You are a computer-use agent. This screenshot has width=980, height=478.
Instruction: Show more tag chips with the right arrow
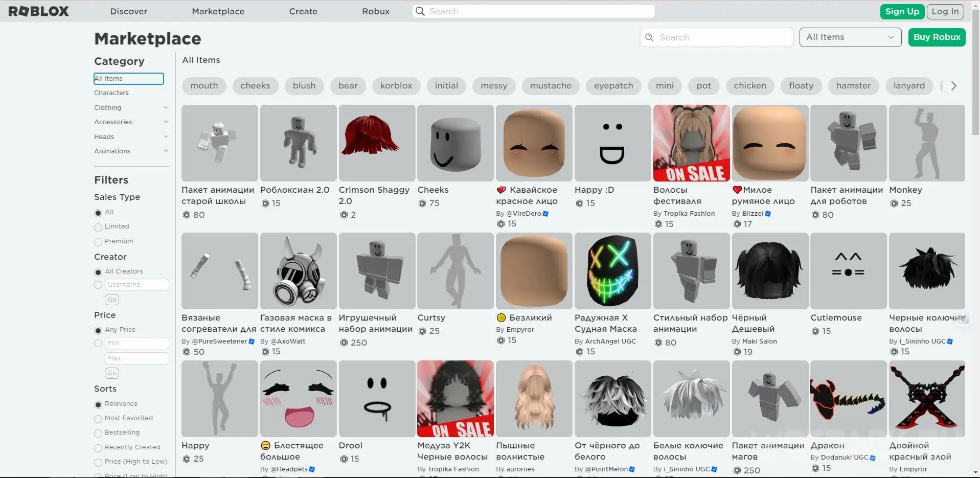point(953,86)
